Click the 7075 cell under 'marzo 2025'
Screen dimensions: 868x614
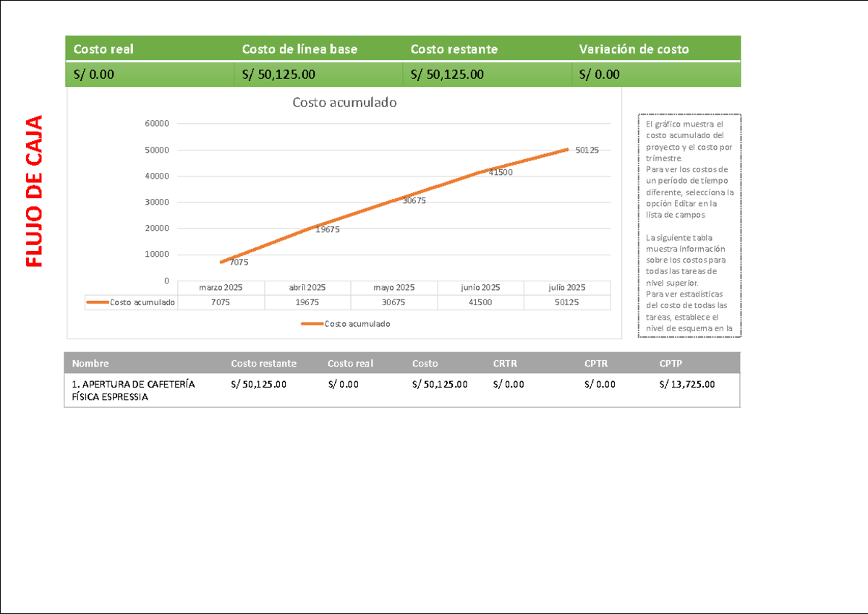[x=221, y=302]
